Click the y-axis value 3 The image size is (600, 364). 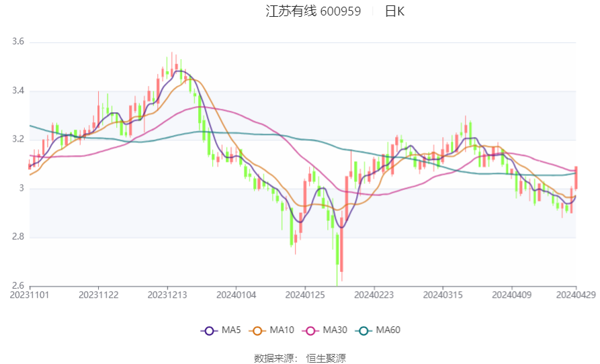[21, 188]
